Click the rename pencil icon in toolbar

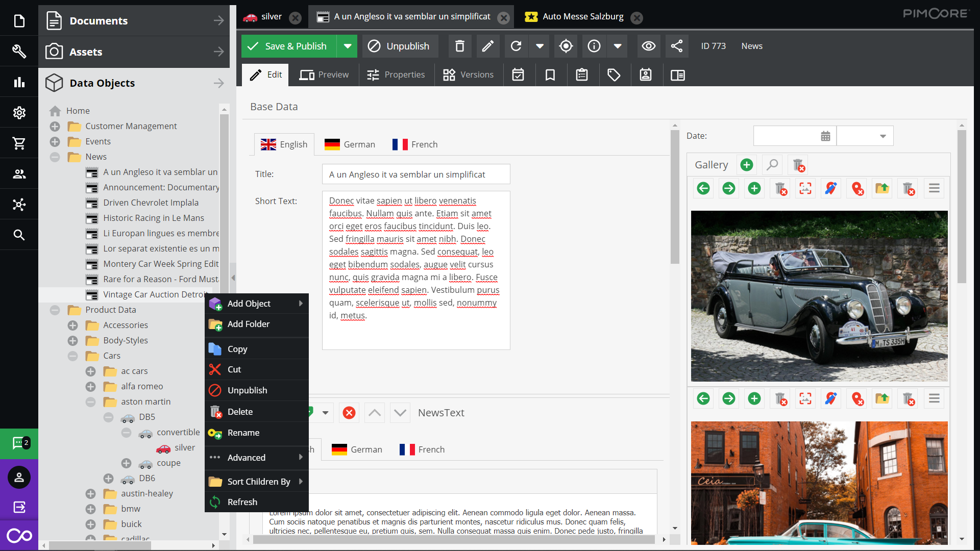click(488, 46)
